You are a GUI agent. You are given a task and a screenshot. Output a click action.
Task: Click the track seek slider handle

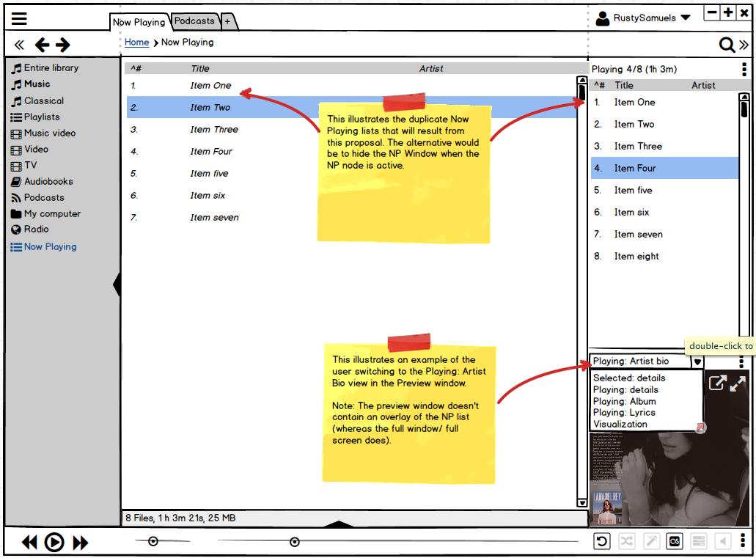click(295, 542)
